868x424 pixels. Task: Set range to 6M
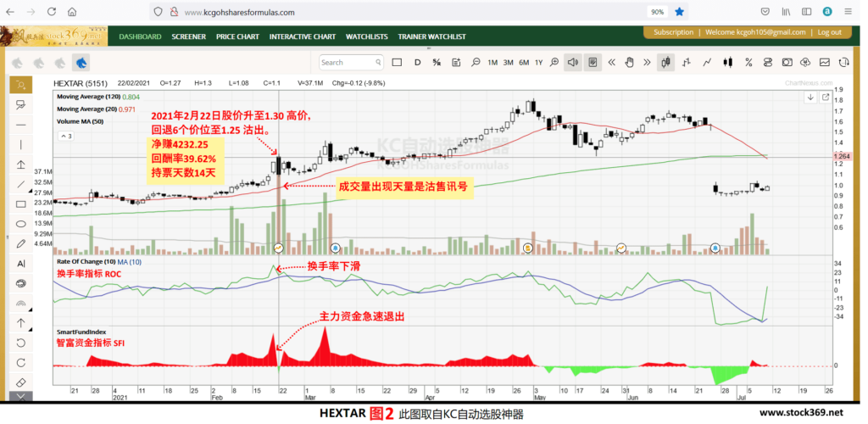point(524,63)
